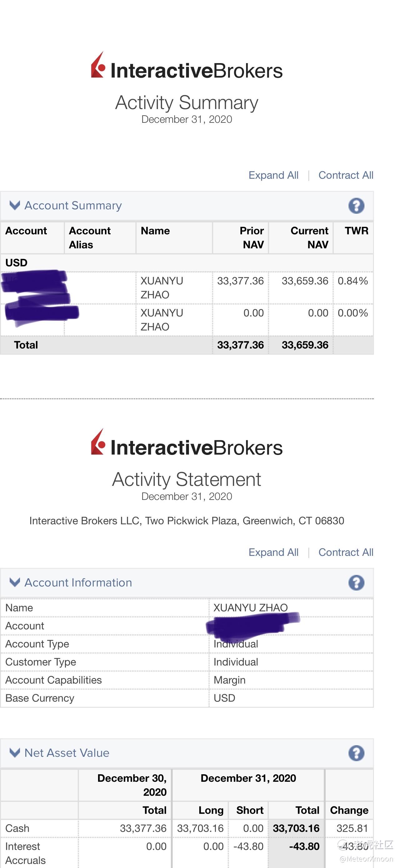Open help for Account Summary section

tap(356, 206)
